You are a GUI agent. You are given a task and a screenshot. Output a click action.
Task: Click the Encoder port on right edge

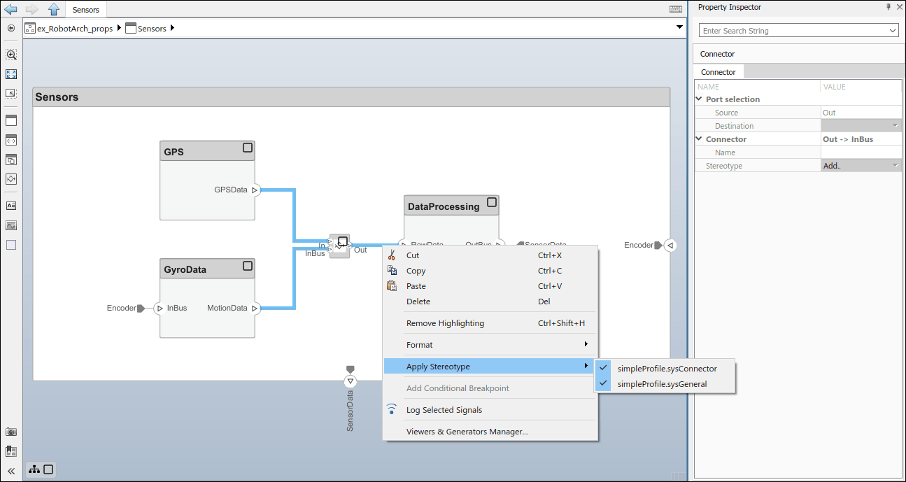tap(669, 245)
